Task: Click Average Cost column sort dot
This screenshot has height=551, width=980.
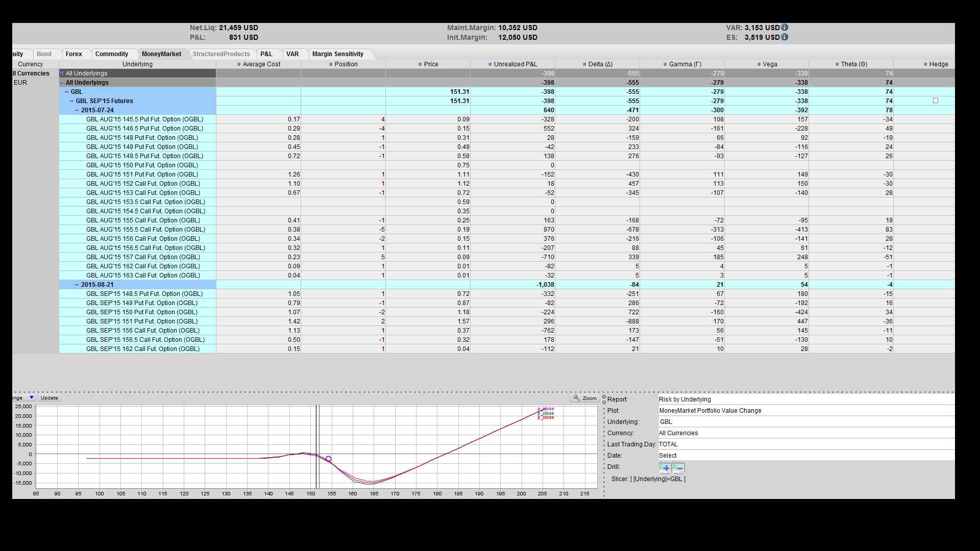Action: point(239,64)
